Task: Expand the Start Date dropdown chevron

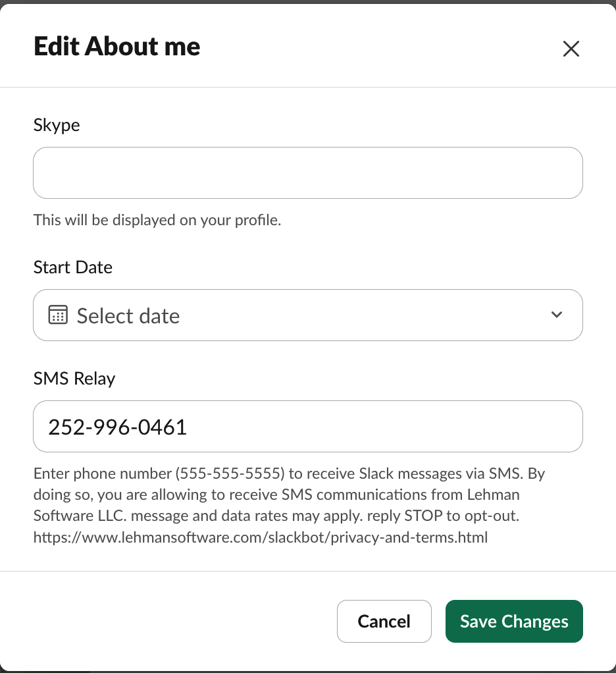Action: tap(556, 315)
